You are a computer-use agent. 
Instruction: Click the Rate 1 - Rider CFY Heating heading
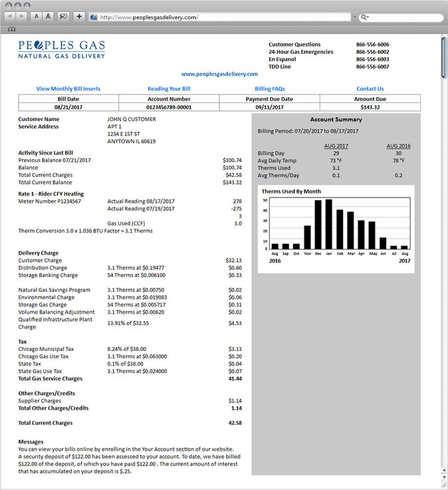click(x=51, y=194)
